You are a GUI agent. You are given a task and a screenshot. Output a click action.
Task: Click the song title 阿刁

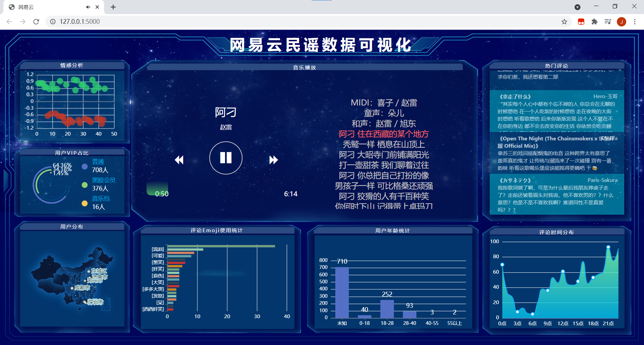[x=226, y=112]
